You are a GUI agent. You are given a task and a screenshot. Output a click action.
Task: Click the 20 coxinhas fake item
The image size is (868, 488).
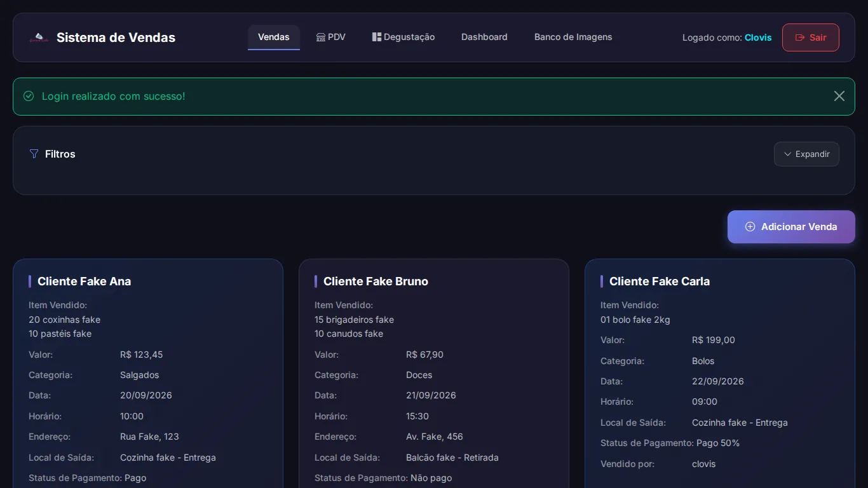64,320
